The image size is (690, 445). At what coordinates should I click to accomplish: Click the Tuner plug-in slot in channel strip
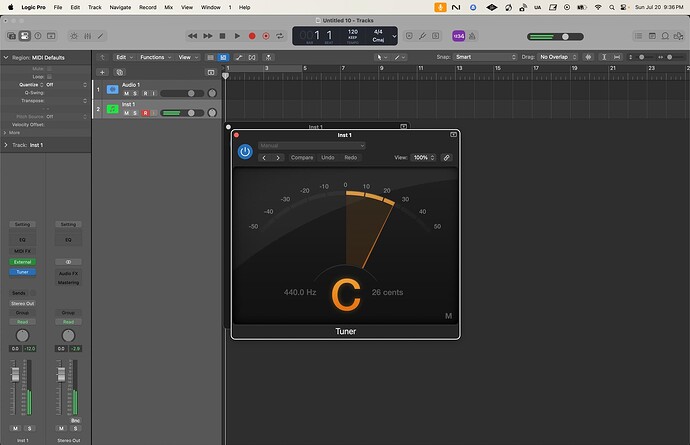[22, 272]
